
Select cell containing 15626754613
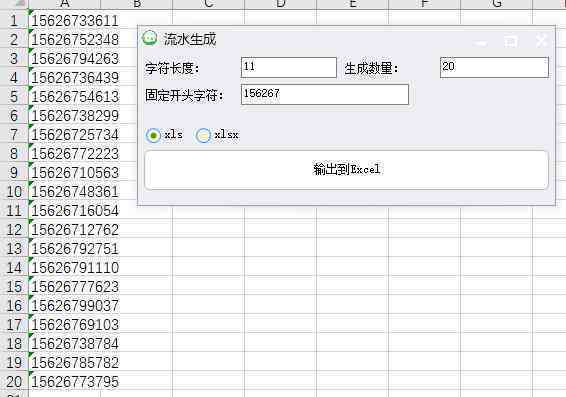[x=65, y=96]
